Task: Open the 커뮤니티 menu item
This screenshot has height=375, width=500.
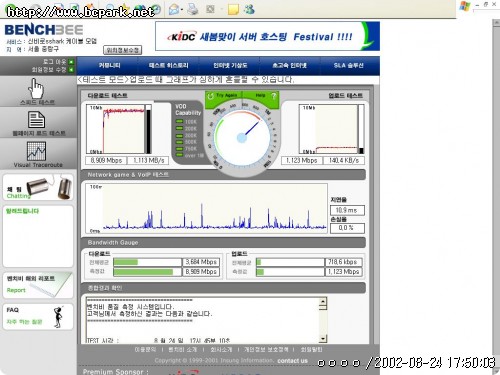Action: point(109,66)
